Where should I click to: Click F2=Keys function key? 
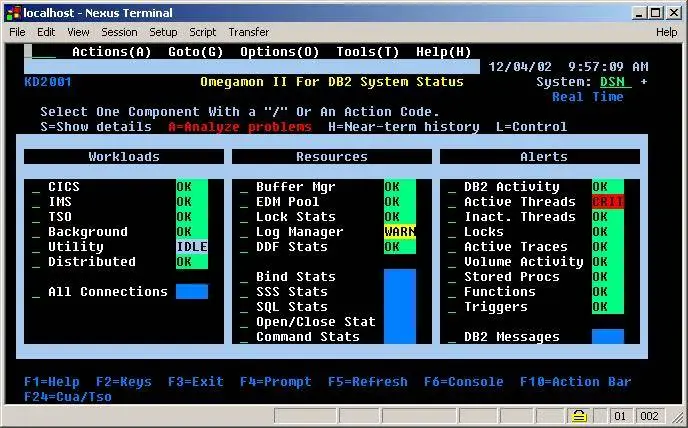coord(124,382)
